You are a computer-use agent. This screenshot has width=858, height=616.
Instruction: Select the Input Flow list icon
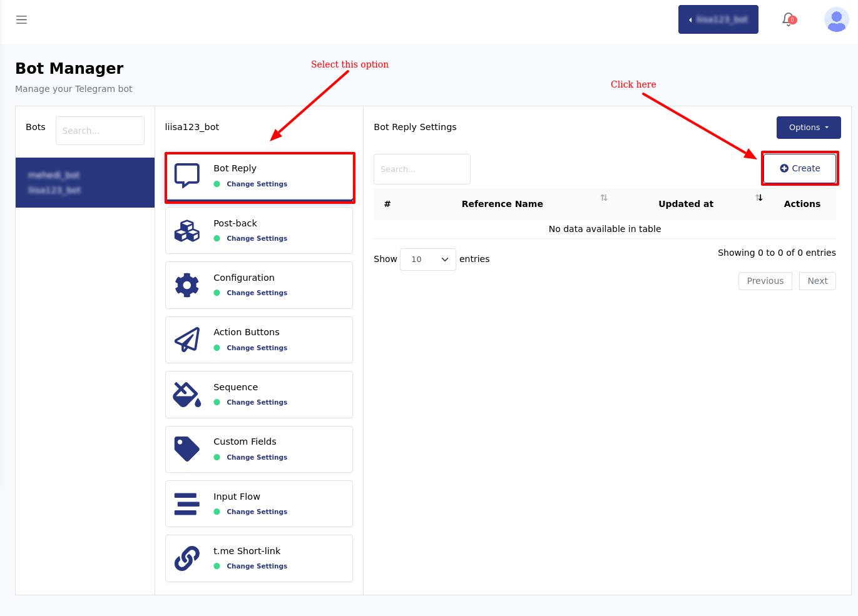pyautogui.click(x=186, y=503)
